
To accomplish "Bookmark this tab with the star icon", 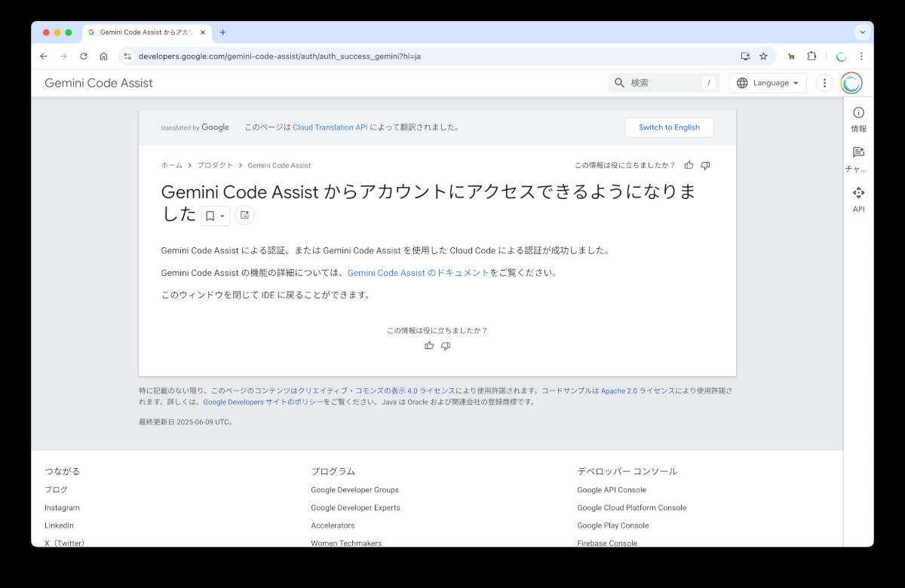I will [763, 56].
